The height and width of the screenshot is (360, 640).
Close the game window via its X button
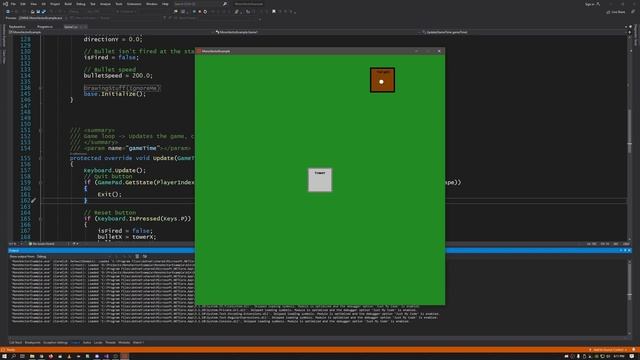pos(439,51)
